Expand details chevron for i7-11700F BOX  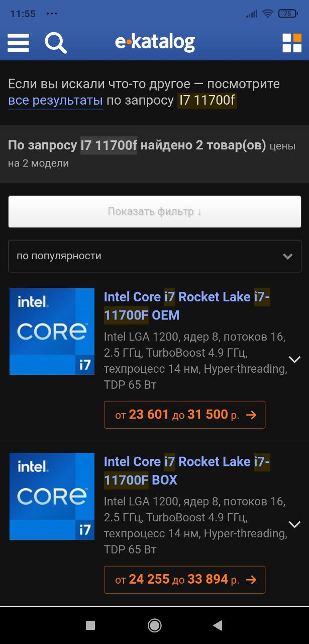coord(294,524)
